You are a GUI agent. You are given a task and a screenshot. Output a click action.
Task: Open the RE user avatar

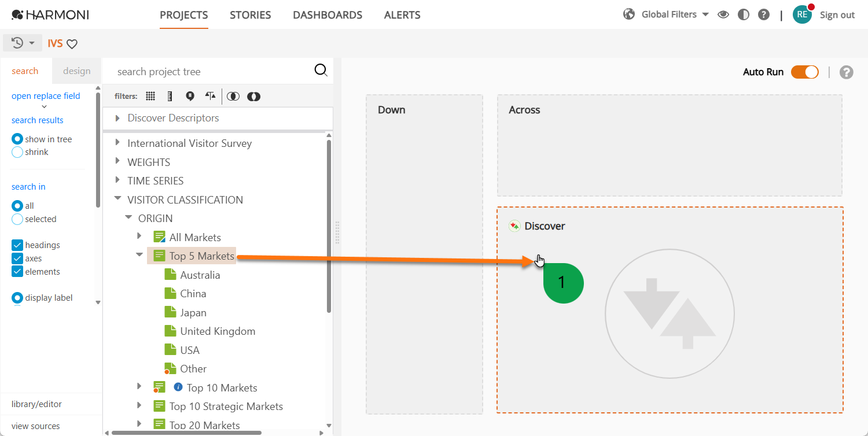(x=803, y=14)
